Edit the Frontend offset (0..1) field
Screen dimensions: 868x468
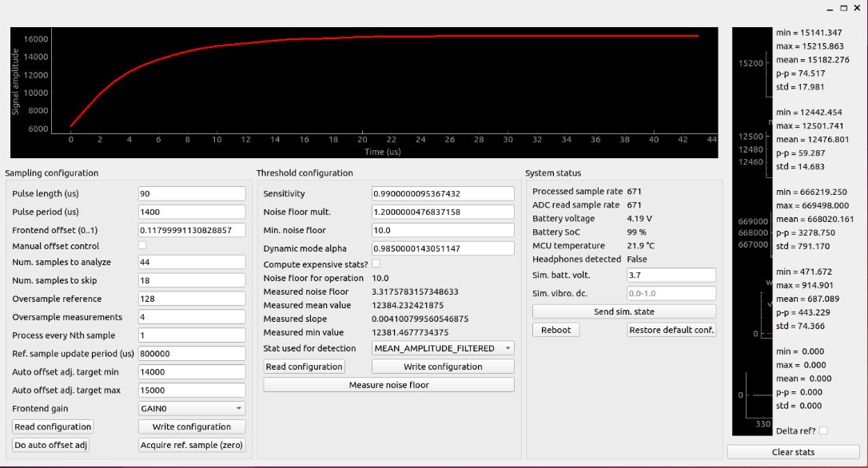[x=192, y=230]
